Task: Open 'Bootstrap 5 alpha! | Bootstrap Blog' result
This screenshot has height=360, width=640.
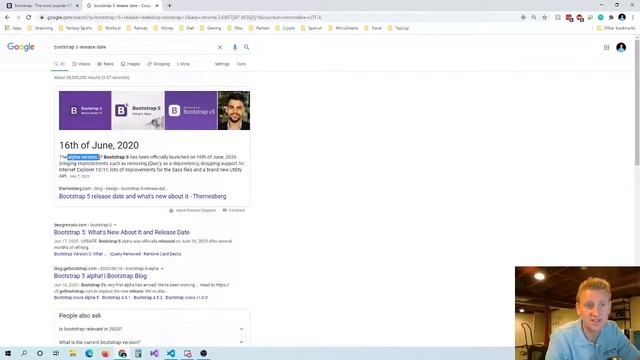Action: (100, 276)
